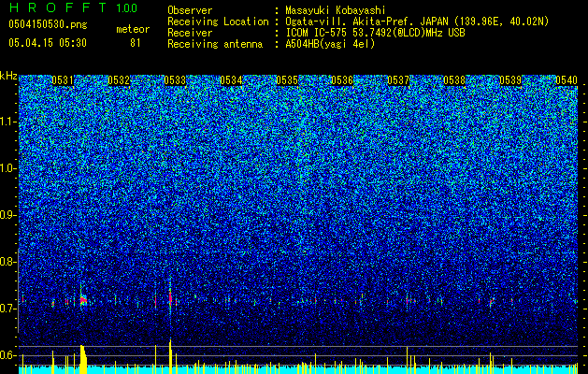588x374 pixels.
Task: Click the tall yellow power bar after 0531
Action: click(83, 359)
